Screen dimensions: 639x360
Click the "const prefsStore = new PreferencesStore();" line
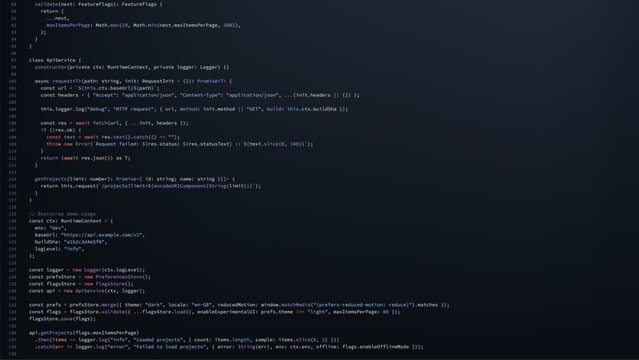coord(90,276)
